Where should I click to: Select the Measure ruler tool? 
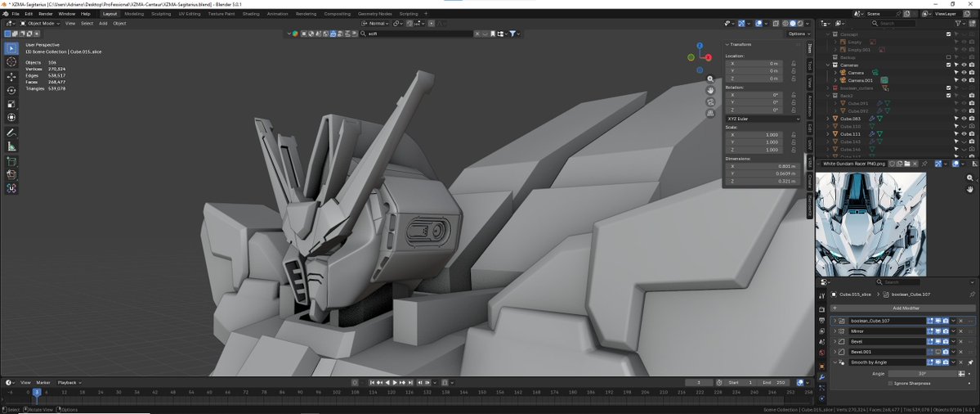pos(11,146)
